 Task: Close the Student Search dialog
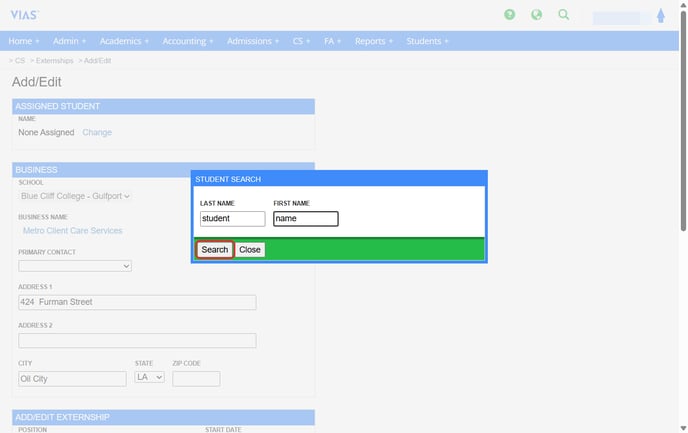pyautogui.click(x=250, y=250)
